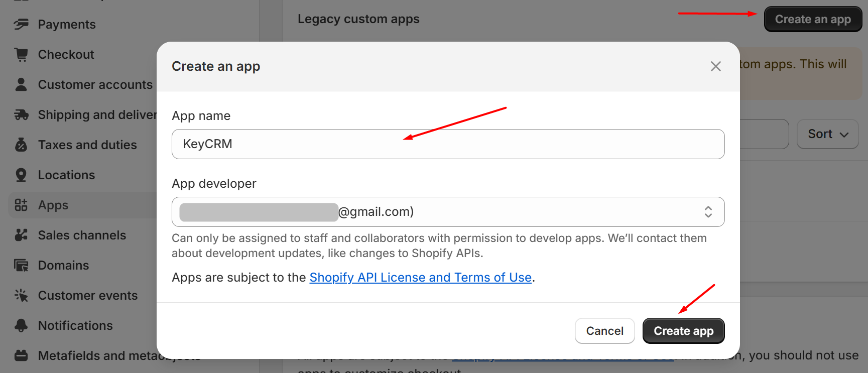Image resolution: width=868 pixels, height=373 pixels.
Task: Go to Customer accounts settings
Action: coord(95,84)
